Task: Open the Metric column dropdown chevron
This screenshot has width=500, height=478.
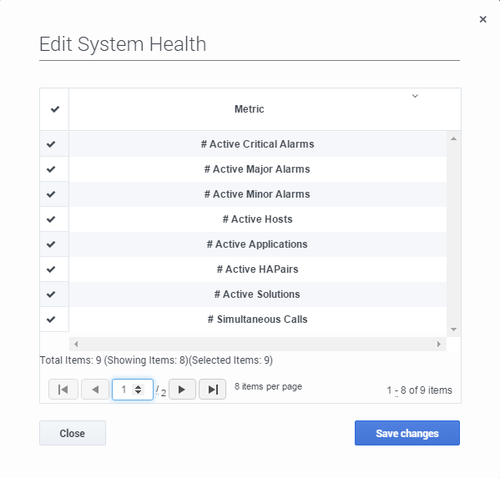Action: coord(415,96)
